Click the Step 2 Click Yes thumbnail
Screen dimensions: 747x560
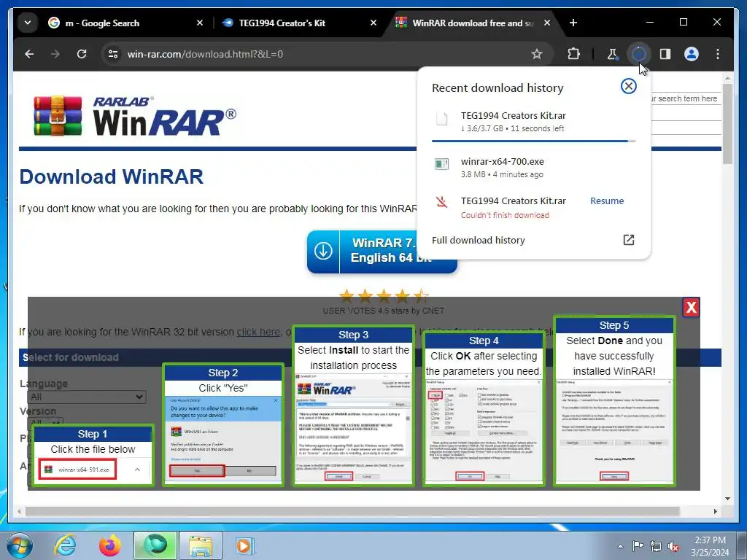point(223,425)
